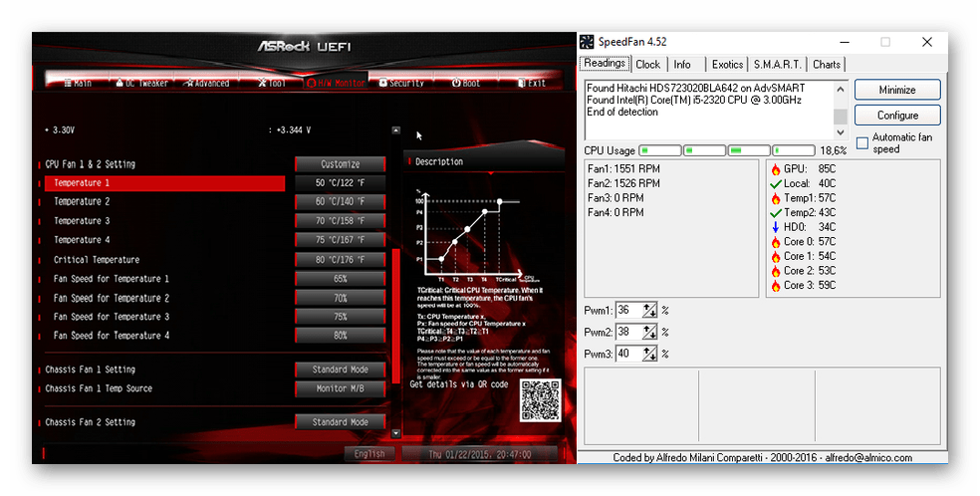Click the English language button in UEFI
The height and width of the screenshot is (496, 980).
point(368,454)
